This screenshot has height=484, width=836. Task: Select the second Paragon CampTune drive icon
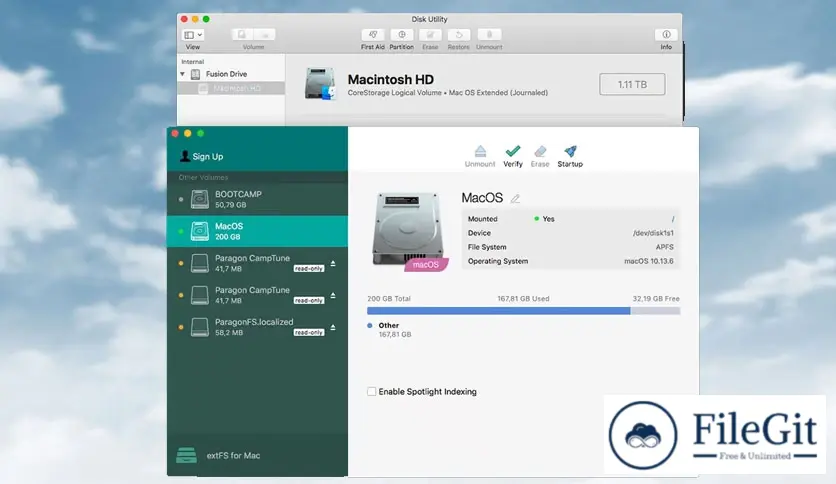point(200,295)
